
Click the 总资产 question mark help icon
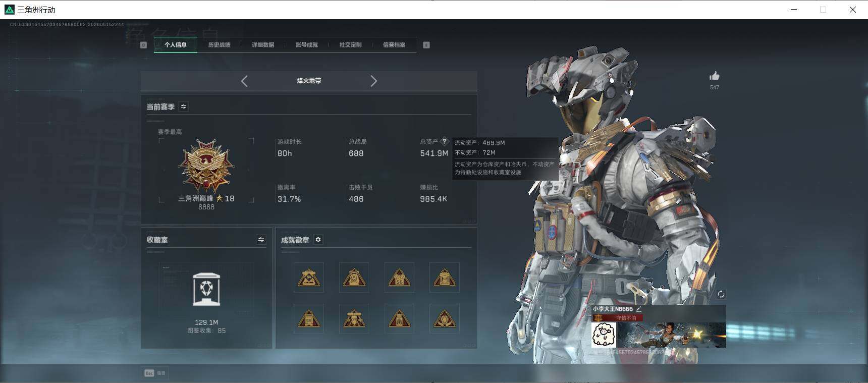coord(445,141)
